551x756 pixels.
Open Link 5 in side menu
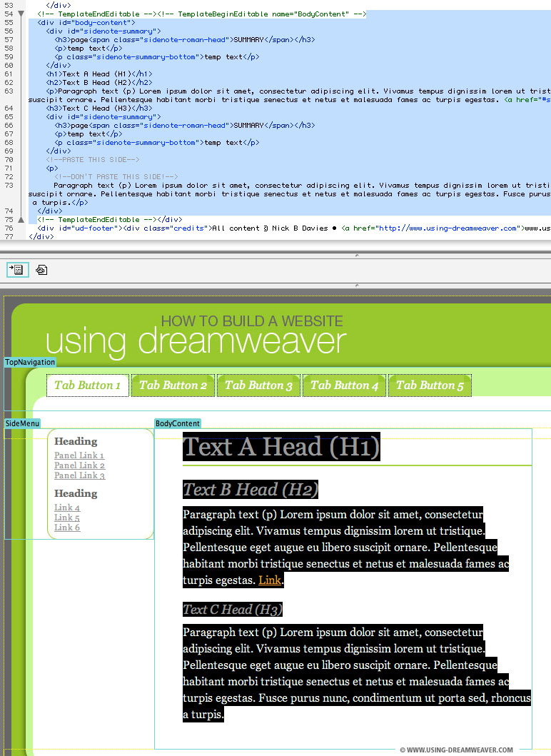click(x=67, y=518)
